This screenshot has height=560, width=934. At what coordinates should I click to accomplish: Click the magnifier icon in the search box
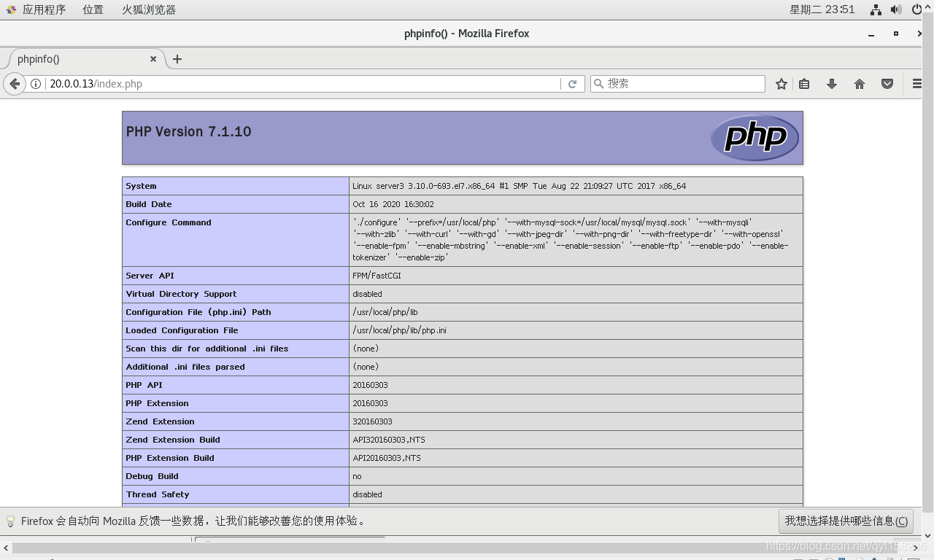click(x=599, y=84)
